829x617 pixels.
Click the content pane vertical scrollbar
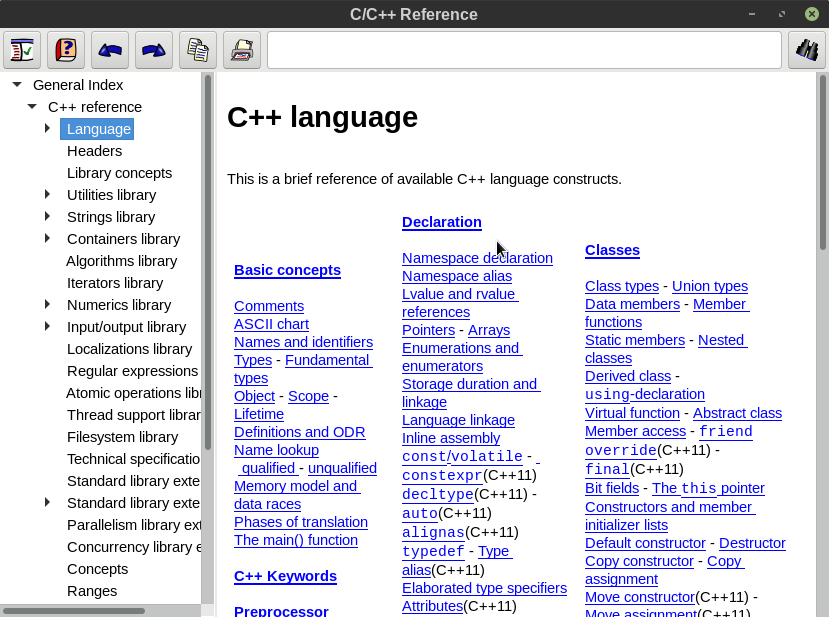click(822, 160)
